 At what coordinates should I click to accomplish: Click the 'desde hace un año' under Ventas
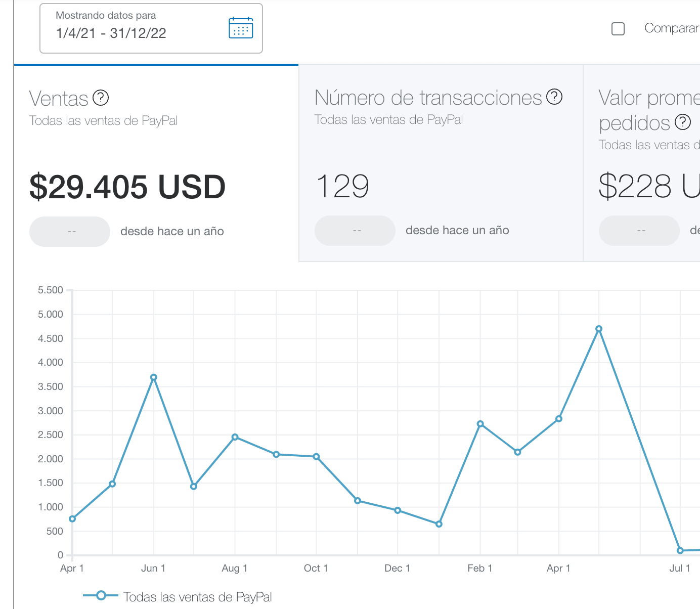(x=172, y=231)
